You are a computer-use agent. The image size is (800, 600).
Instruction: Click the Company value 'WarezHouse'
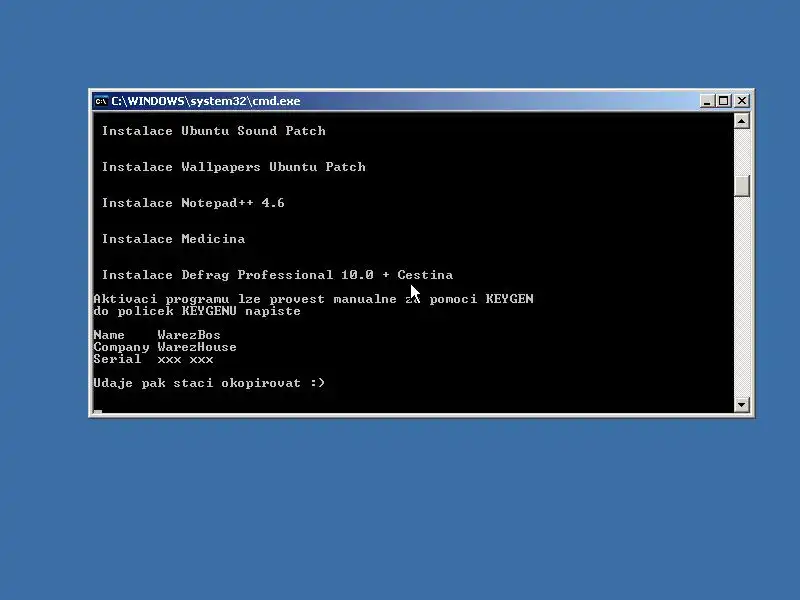pos(197,347)
